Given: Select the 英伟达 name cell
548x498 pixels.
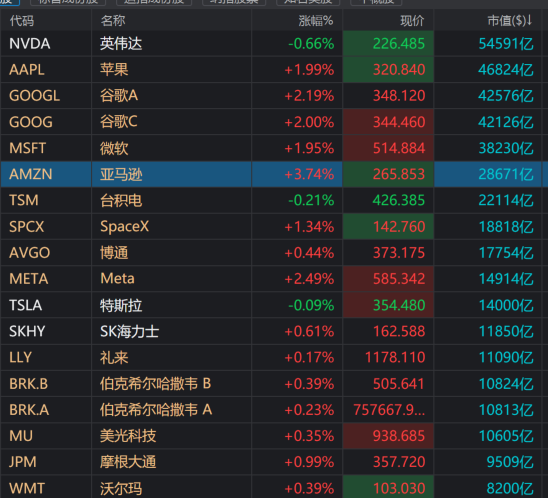Looking at the screenshot, I should (x=121, y=44).
